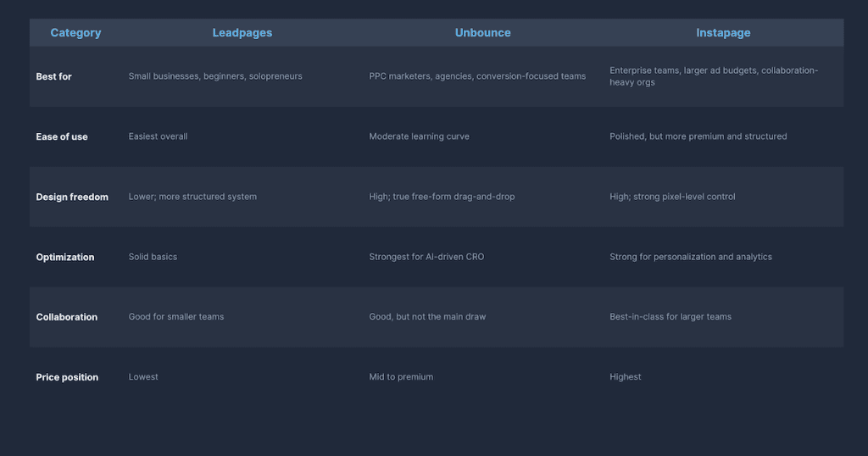Select the 'Optimization' row label

[x=64, y=258]
